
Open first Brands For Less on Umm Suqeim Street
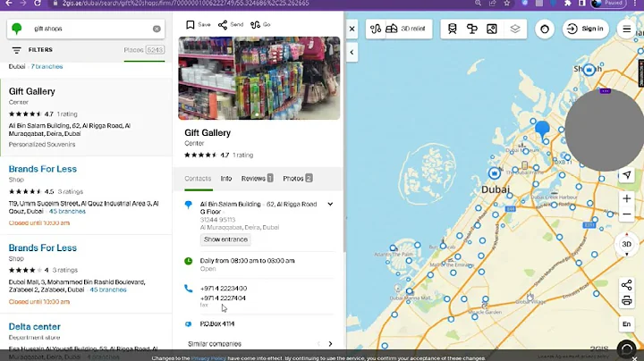pyautogui.click(x=43, y=169)
